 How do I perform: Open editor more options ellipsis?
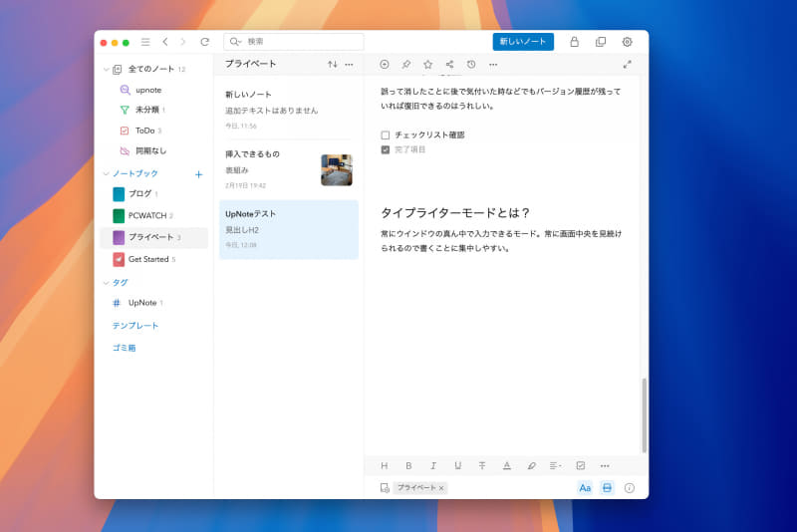pos(493,65)
